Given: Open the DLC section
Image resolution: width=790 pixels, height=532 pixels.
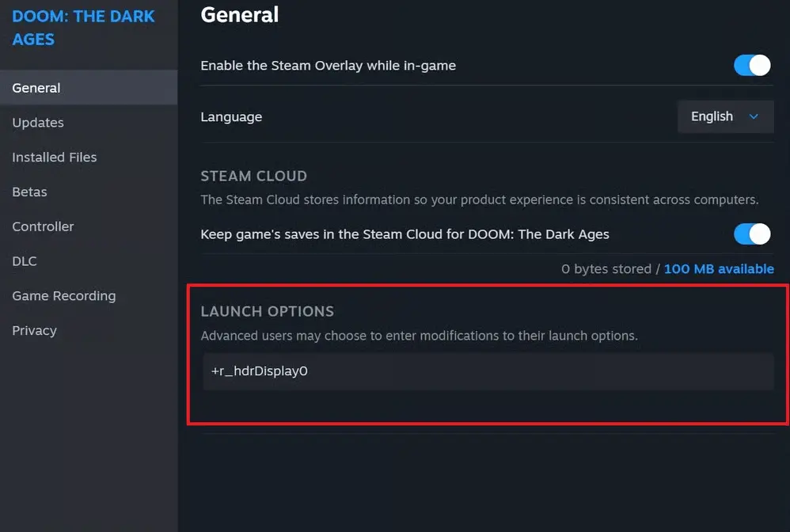Looking at the screenshot, I should point(25,261).
